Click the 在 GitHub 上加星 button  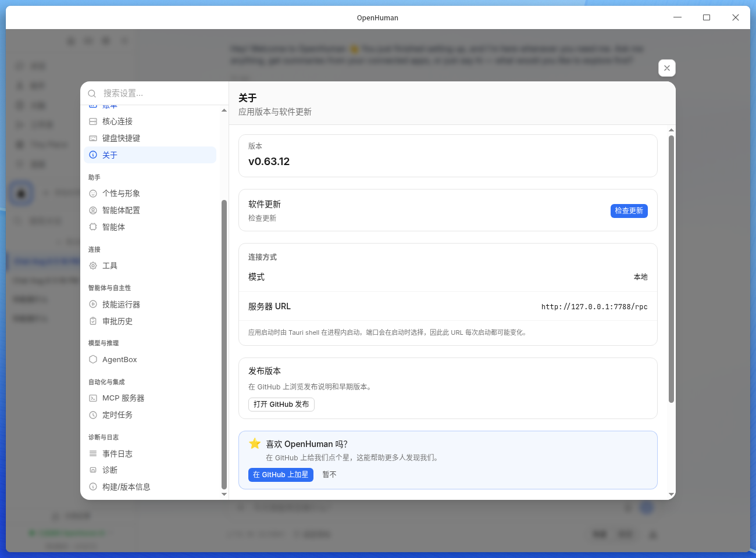[281, 475]
